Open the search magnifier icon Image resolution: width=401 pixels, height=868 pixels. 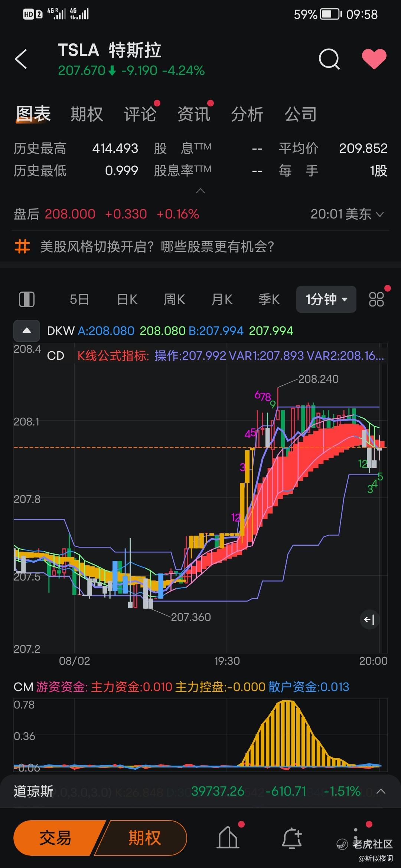(329, 59)
